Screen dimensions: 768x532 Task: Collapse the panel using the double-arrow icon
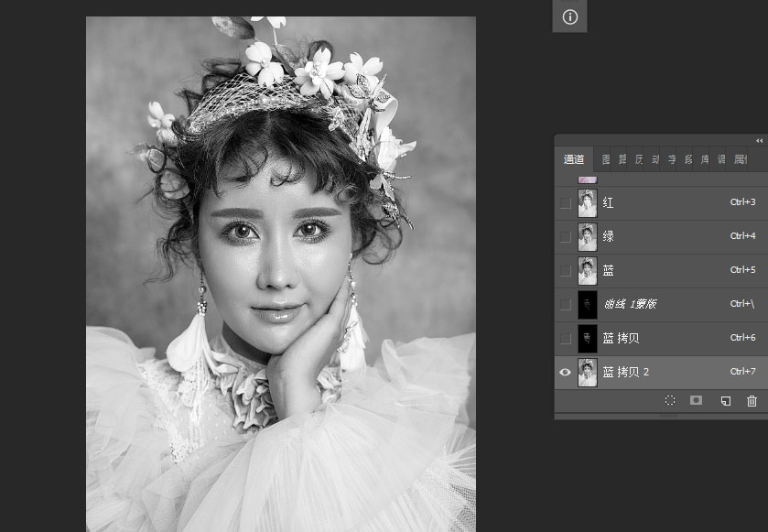coord(759,141)
